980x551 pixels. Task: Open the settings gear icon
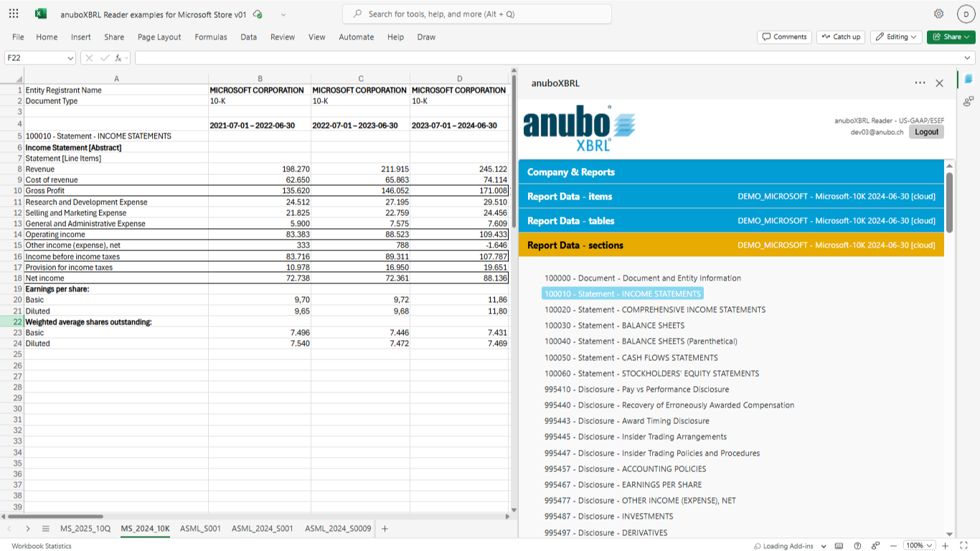(x=938, y=14)
